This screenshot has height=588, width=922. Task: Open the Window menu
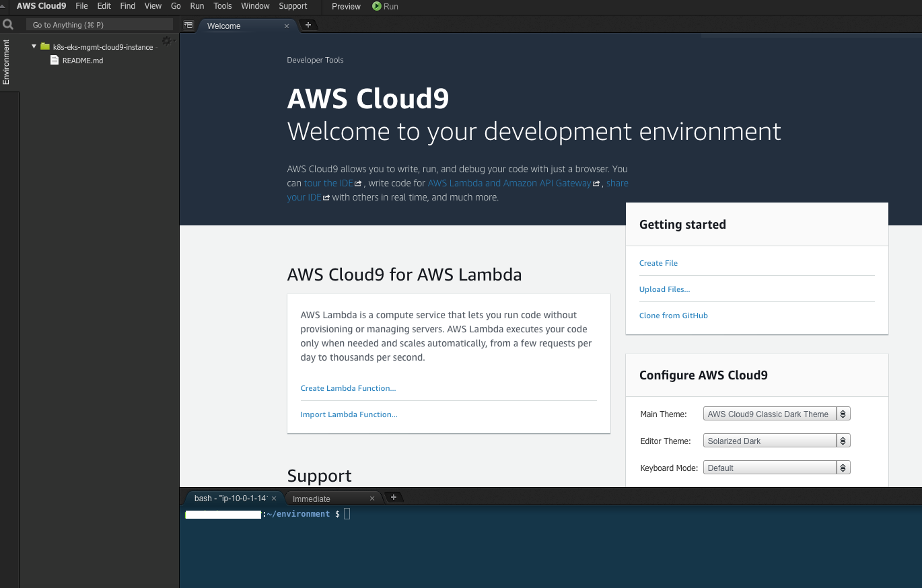tap(255, 6)
